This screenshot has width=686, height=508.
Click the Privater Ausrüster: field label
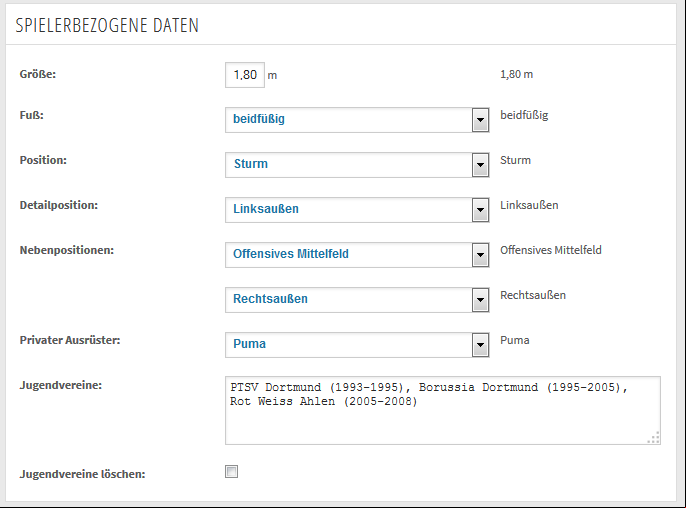(x=70, y=340)
